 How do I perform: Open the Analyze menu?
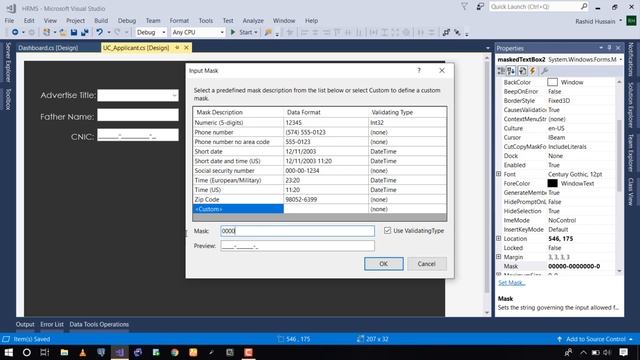click(253, 20)
